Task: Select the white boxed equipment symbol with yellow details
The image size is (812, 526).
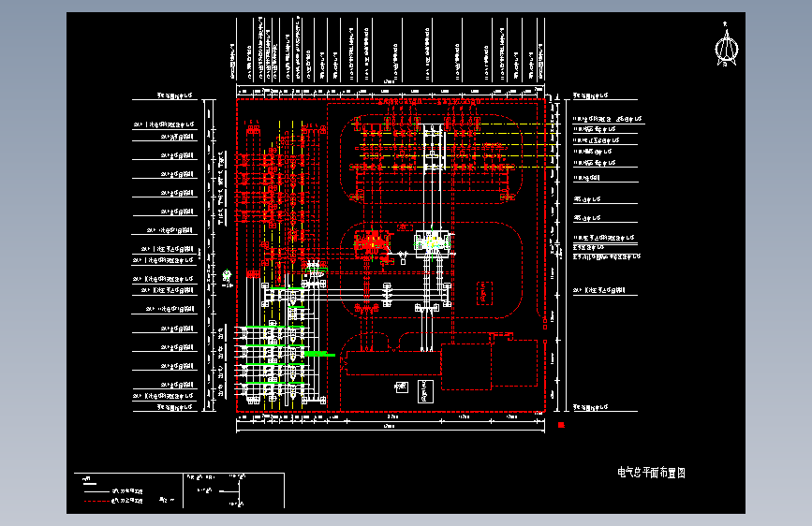Action: 434,242
